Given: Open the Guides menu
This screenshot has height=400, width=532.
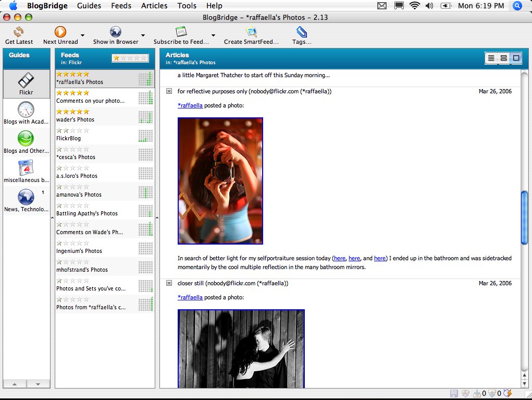Looking at the screenshot, I should (x=89, y=6).
